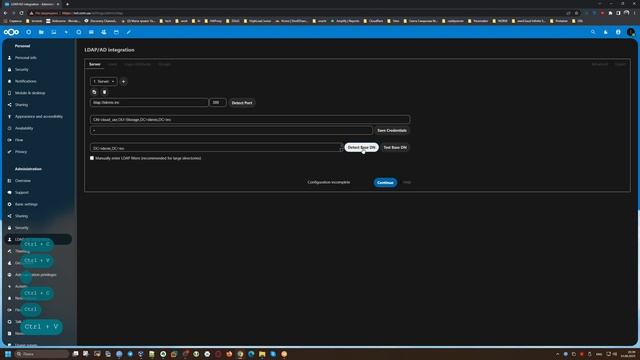Open personal Security settings in sidebar

22,70
